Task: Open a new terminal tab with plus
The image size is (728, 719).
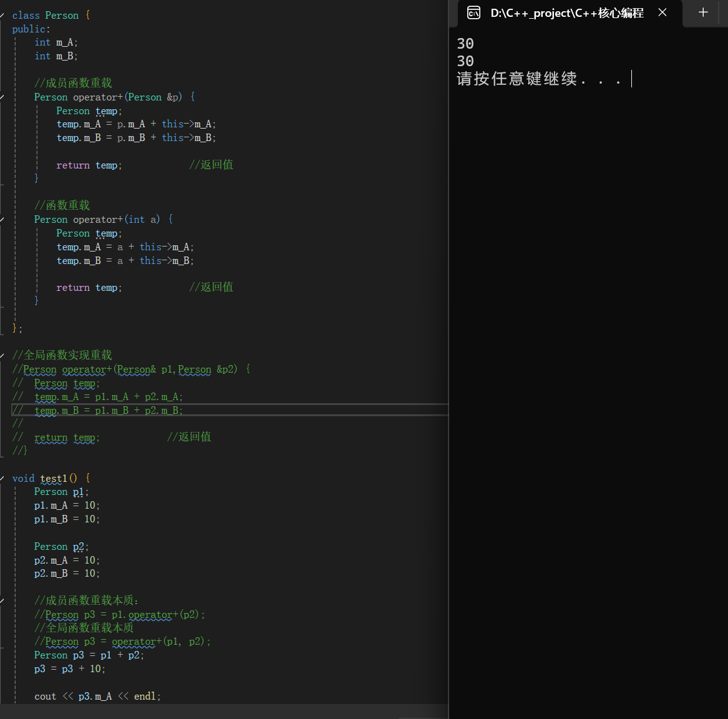Action: point(704,12)
